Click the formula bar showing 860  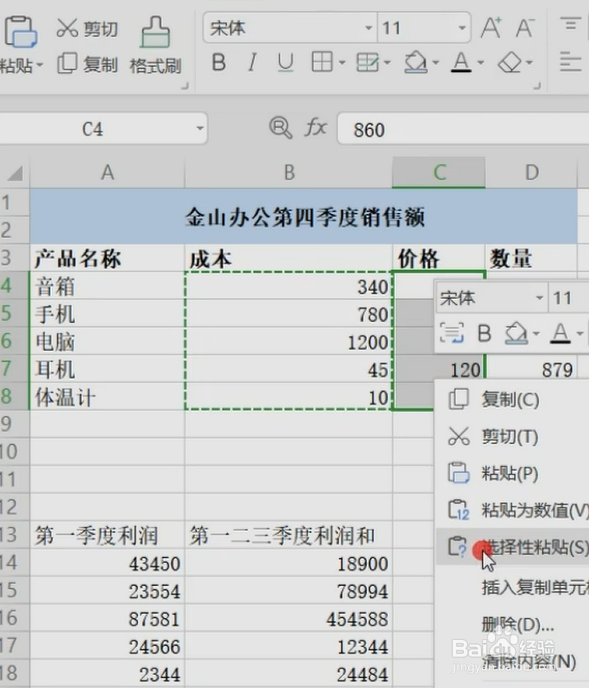pyautogui.click(x=463, y=129)
